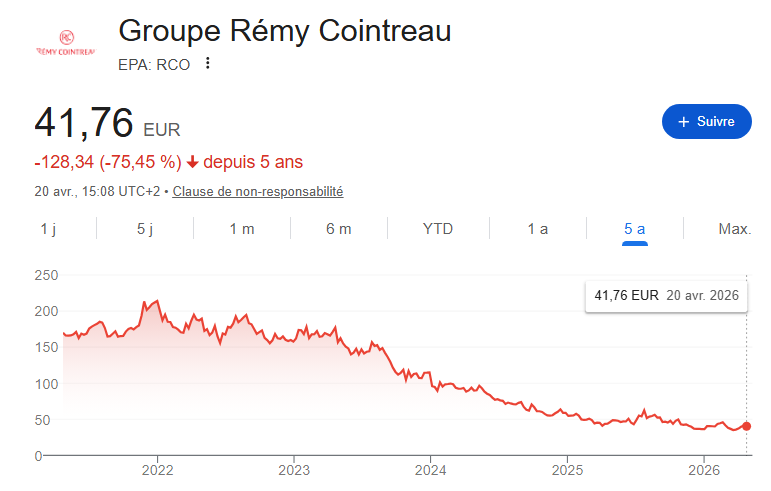Image resolution: width=771 pixels, height=491 pixels.
Task: Click the chart peak near 2022
Action: pos(156,301)
